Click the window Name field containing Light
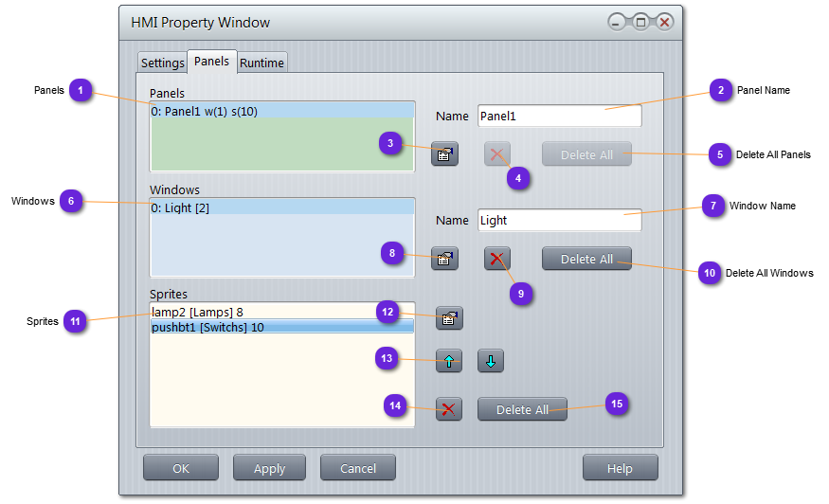 [559, 221]
